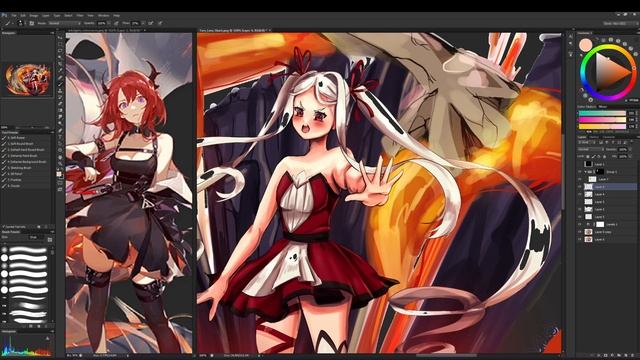The image size is (640, 360).
Task: Adjust the top cyan-green color slider
Action: [602, 113]
